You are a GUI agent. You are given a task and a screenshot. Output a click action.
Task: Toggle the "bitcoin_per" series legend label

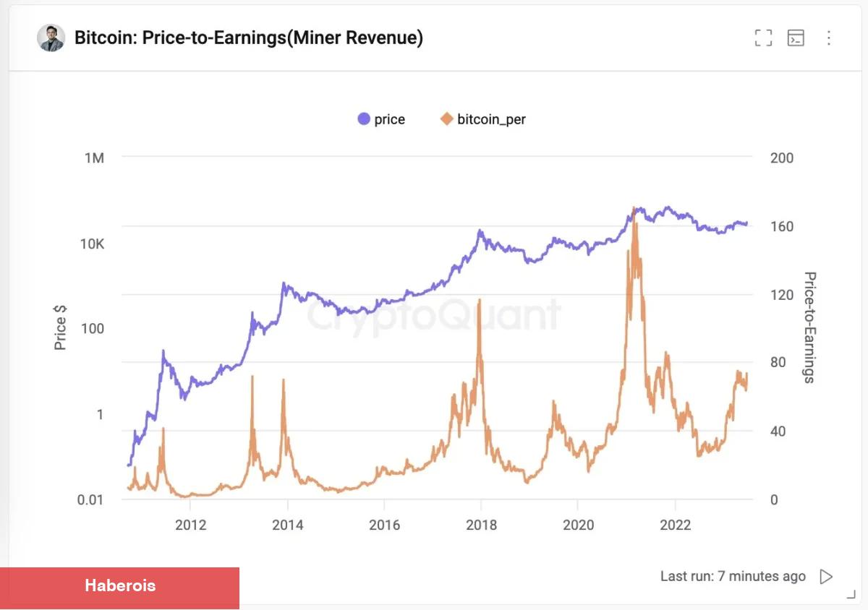click(x=491, y=119)
